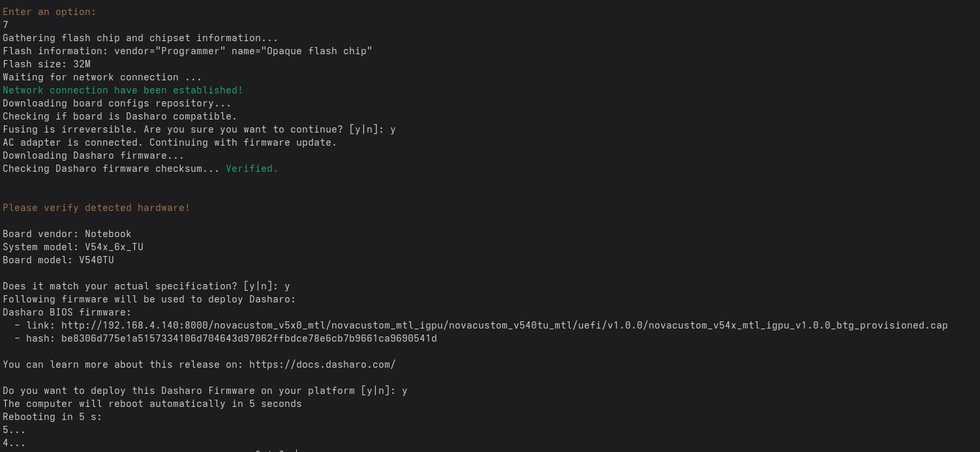980x452 pixels.
Task: Click the 'Rebooting in 5 s:' line
Action: pos(52,417)
